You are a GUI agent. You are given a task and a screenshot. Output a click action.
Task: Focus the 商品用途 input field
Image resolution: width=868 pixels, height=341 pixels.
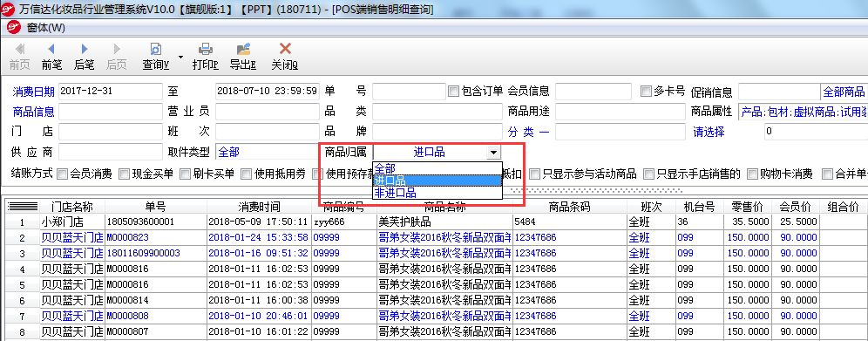pos(620,112)
